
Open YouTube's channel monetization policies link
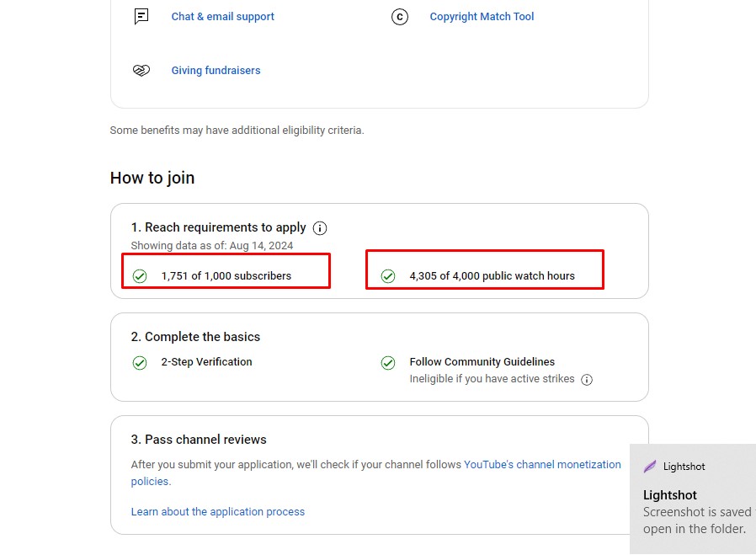pos(542,465)
